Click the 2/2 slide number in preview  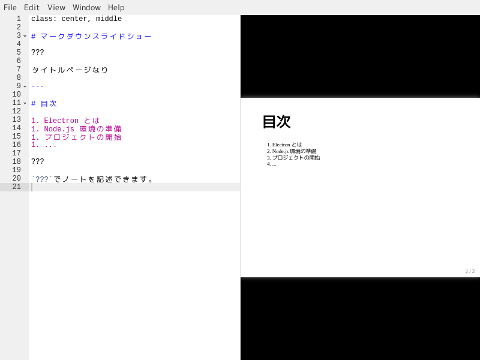pyautogui.click(x=470, y=271)
